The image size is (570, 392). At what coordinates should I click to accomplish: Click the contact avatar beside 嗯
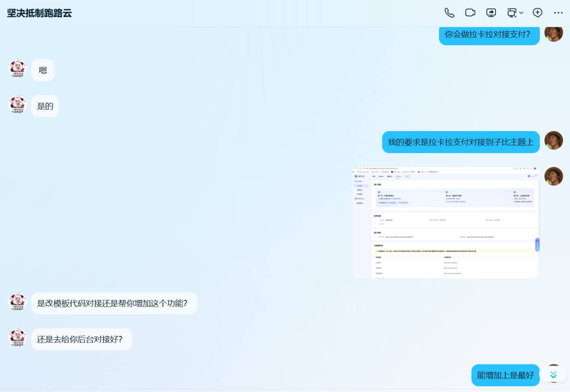click(18, 69)
